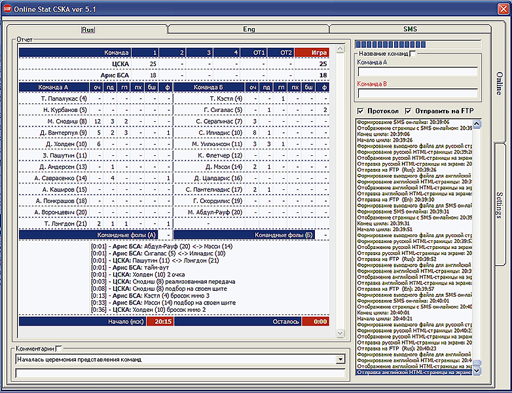512x393 pixels.
Task: Switch to the Eng tab
Action: pos(249,29)
